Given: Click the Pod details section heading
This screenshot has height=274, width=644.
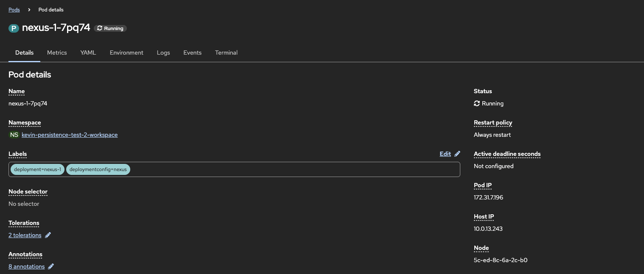Looking at the screenshot, I should point(30,75).
